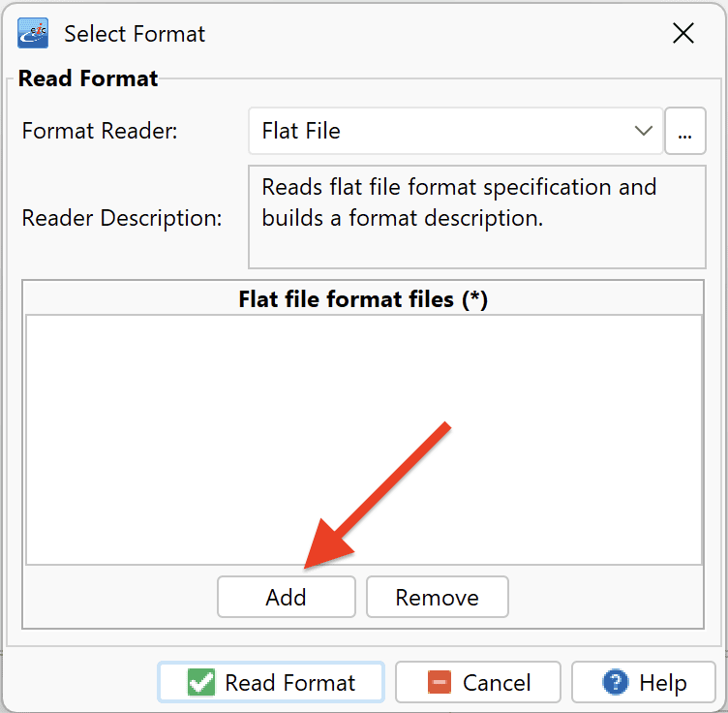Click the Reader Description: label
The width and height of the screenshot is (728, 713).
(x=122, y=218)
